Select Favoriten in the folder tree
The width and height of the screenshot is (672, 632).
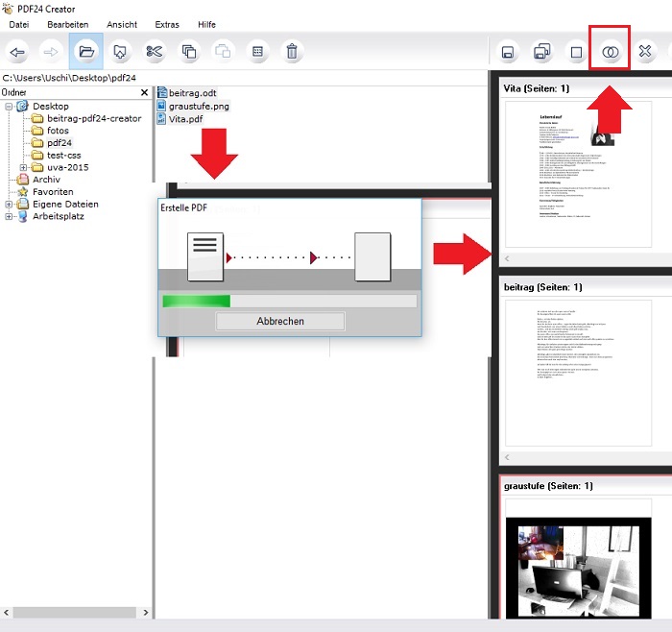(53, 192)
